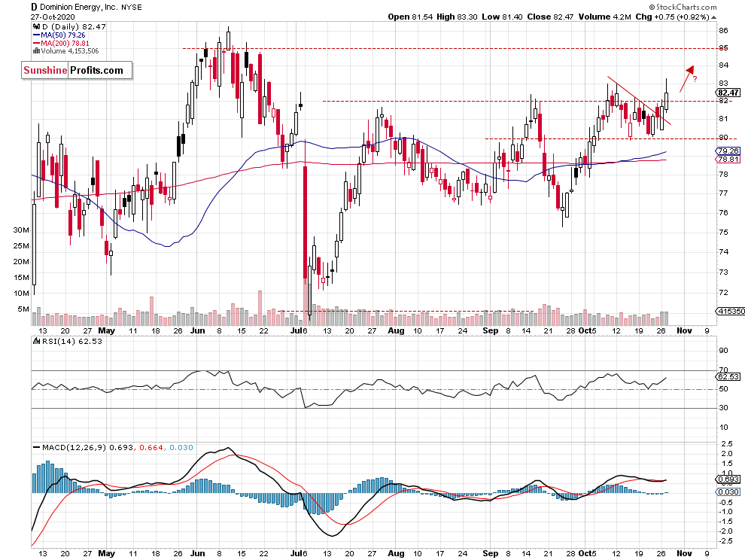Click the -1.0 label on MACD axis
Image resolution: width=745 pixels, height=560 pixels.
725,512
